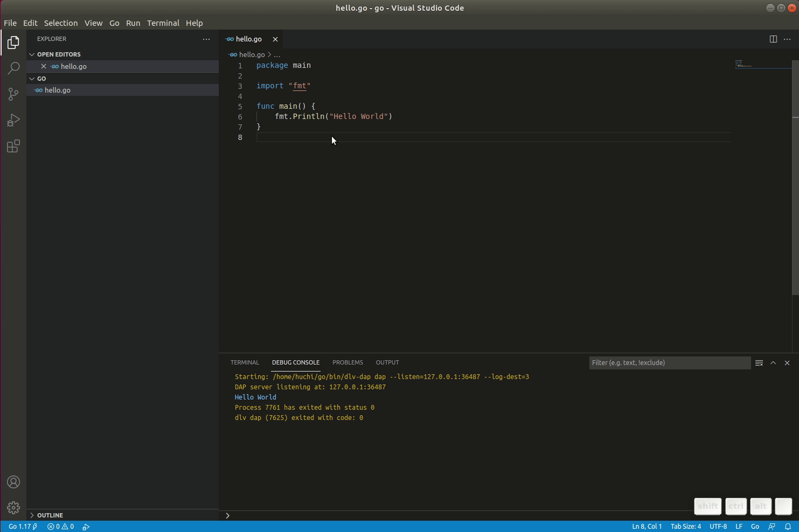Open notifications bell in status bar
This screenshot has width=799, height=532.
(788, 527)
